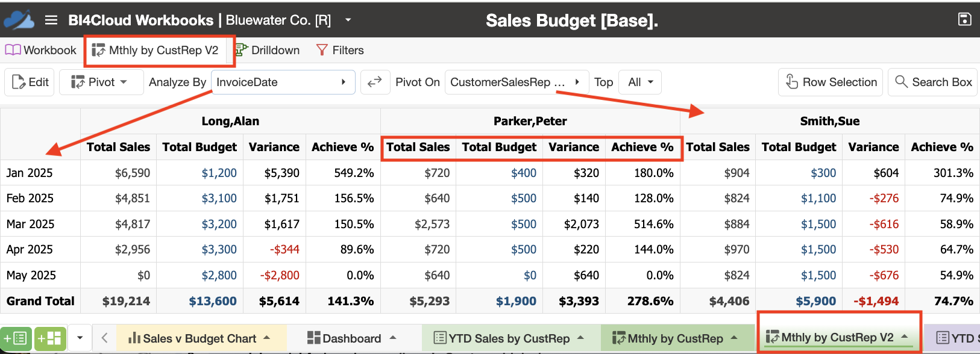Open the YTD Sales by CustRep tab menu arrow

click(580, 338)
